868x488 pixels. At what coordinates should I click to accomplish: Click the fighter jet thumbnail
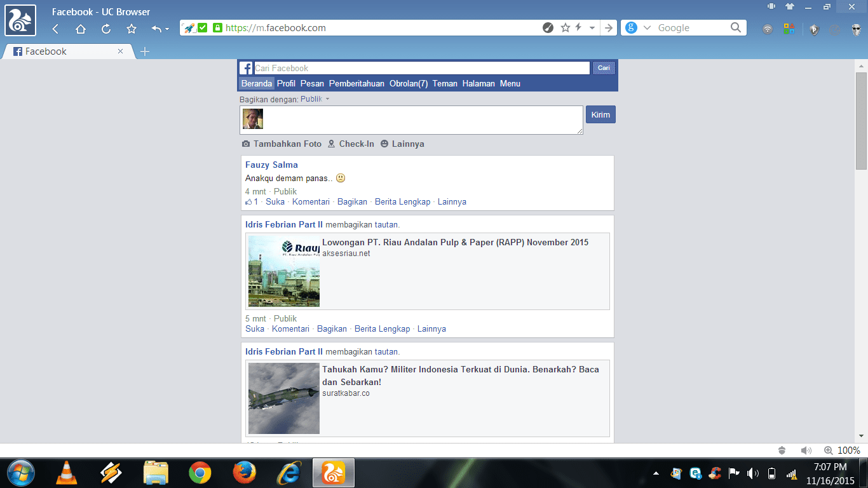(x=284, y=398)
